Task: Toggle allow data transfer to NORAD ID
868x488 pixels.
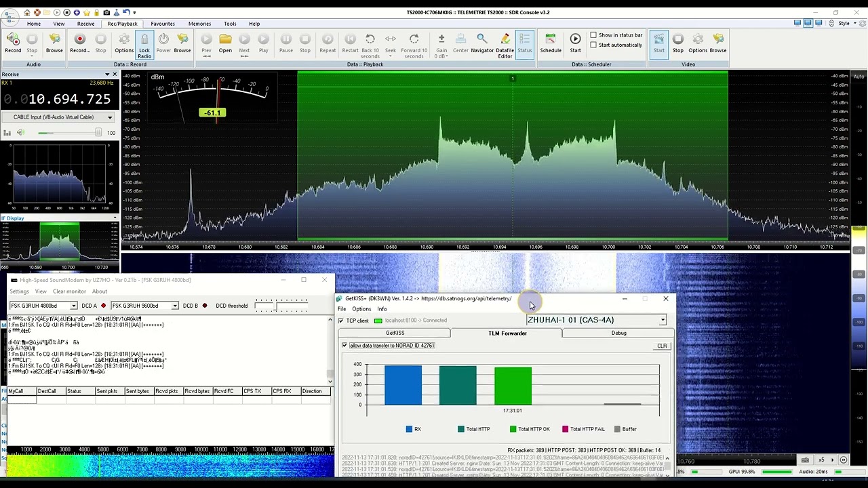Action: tap(344, 346)
